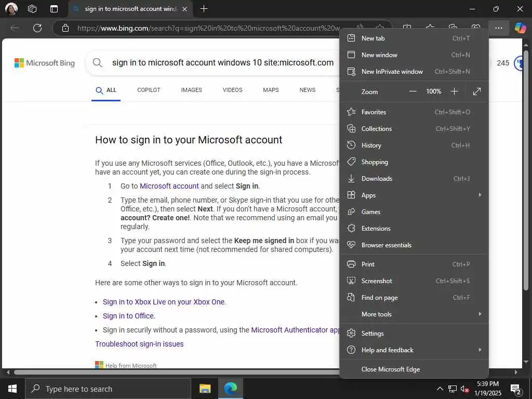Open Downloads from the menu
Screen dimensions: 532x399
pos(414,179)
